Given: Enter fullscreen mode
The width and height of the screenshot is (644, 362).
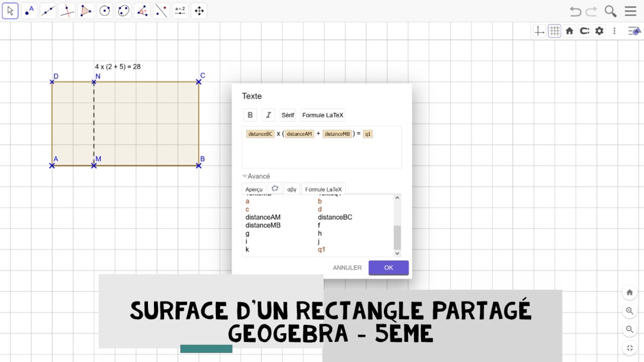Looking at the screenshot, I should point(630,348).
